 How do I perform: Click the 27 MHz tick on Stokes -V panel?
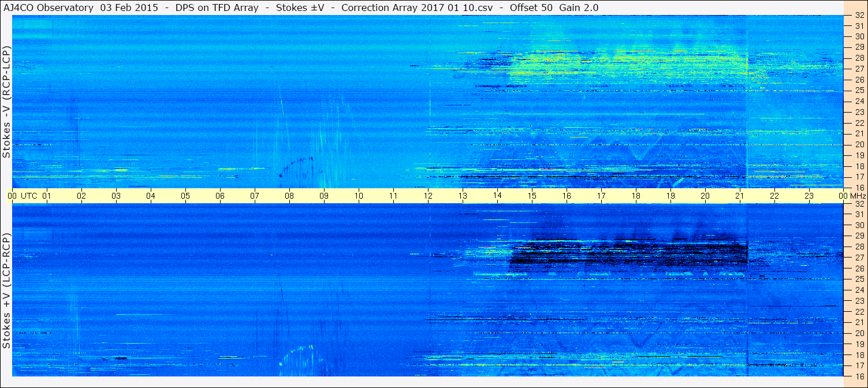(x=859, y=69)
